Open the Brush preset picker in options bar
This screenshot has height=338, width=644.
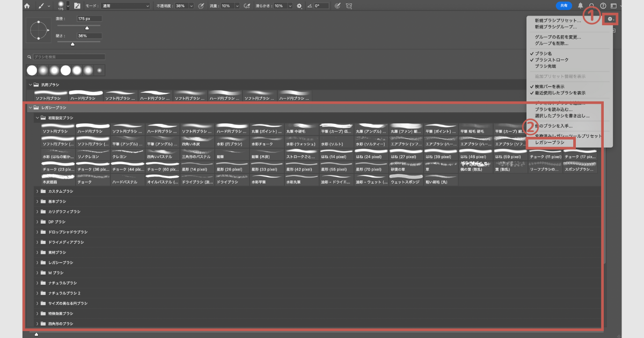click(62, 6)
